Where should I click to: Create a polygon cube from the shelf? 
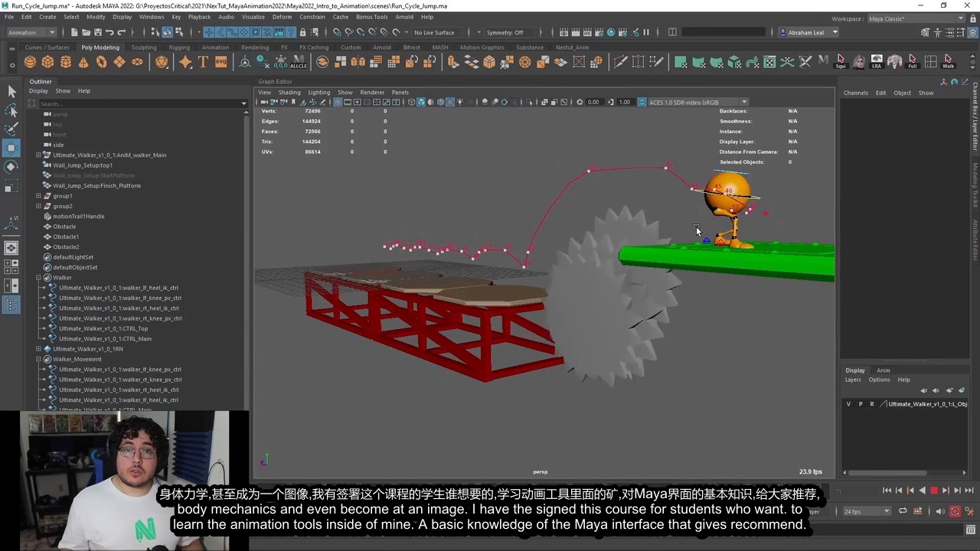(x=47, y=62)
